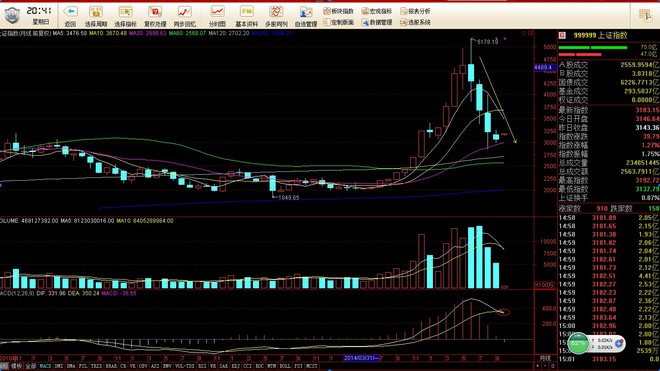Select the BOLL indicator tab
The height and width of the screenshot is (371, 660).
pos(285,366)
